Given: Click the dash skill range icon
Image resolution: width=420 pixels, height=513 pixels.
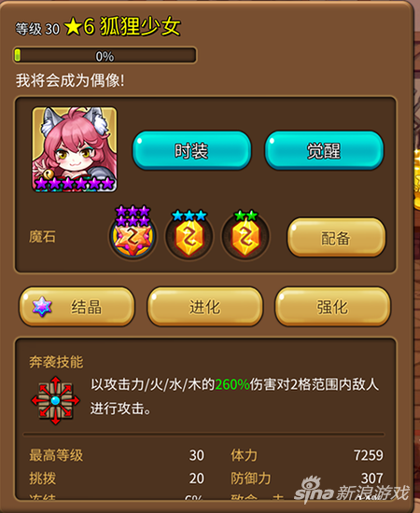Looking at the screenshot, I should pyautogui.click(x=55, y=400).
